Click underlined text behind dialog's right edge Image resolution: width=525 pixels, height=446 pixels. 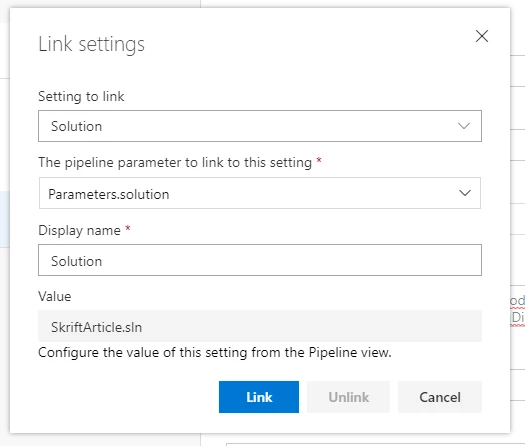(517, 309)
